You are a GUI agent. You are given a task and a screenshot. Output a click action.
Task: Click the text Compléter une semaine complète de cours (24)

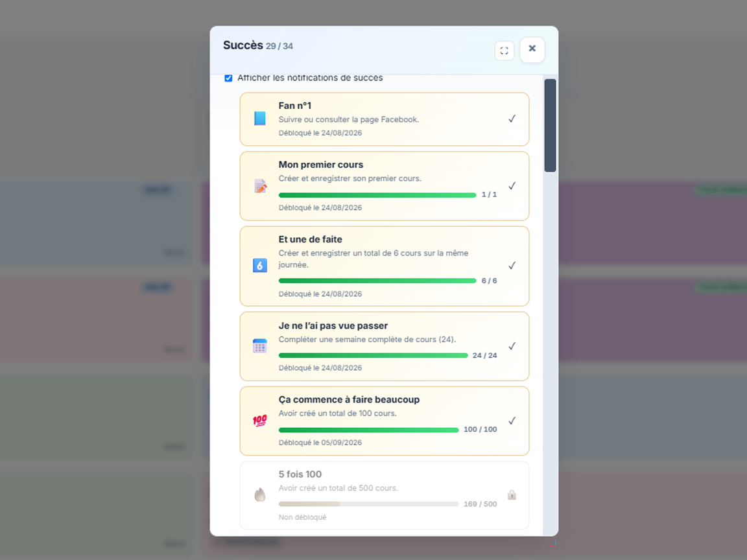coord(367,340)
